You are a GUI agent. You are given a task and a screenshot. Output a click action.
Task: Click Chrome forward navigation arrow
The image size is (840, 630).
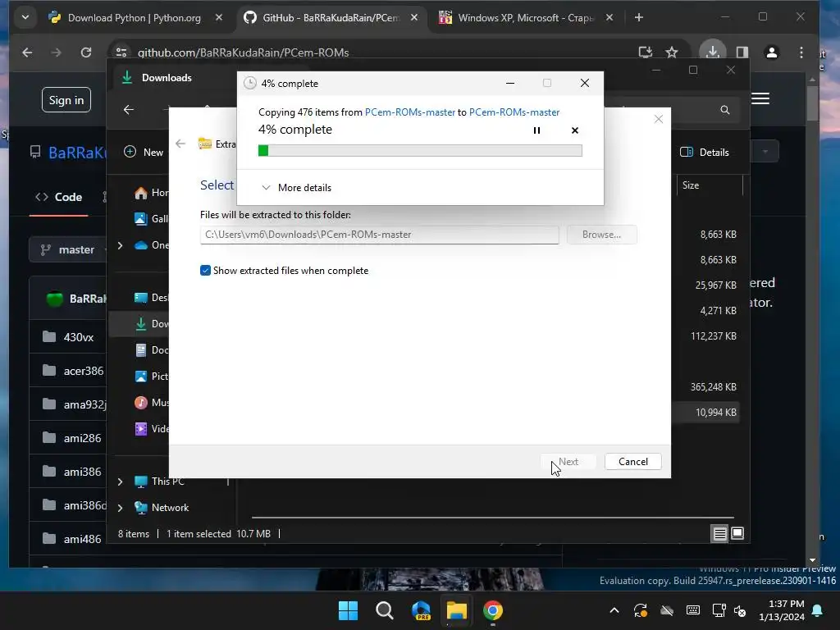click(x=57, y=52)
